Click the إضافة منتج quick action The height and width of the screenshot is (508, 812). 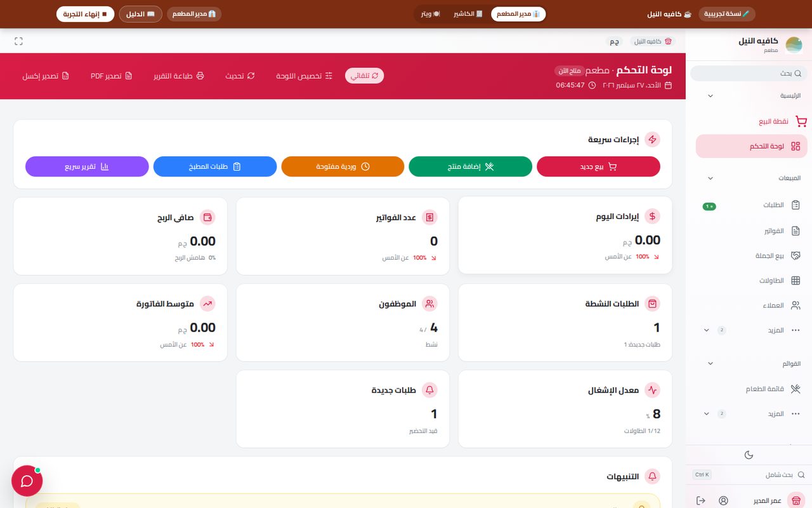pos(471,166)
